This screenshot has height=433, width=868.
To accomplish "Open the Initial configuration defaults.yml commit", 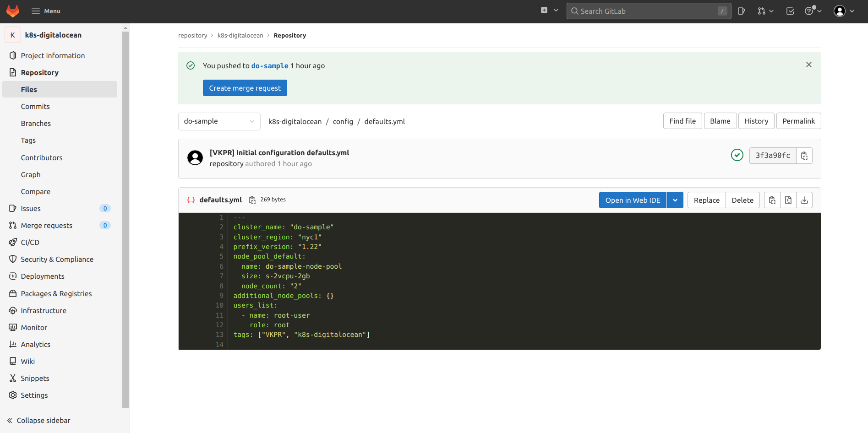I will (x=279, y=152).
